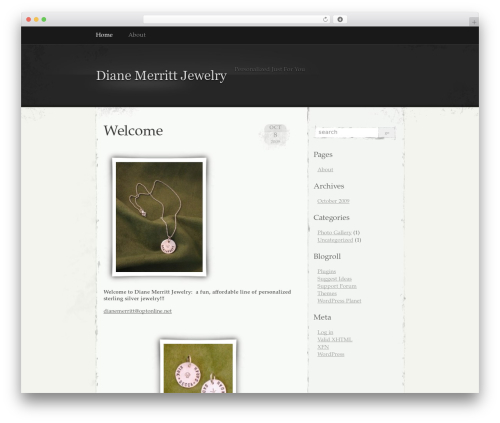Click the Diane Merritt Jewelry site title
500x423 pixels.
(161, 76)
